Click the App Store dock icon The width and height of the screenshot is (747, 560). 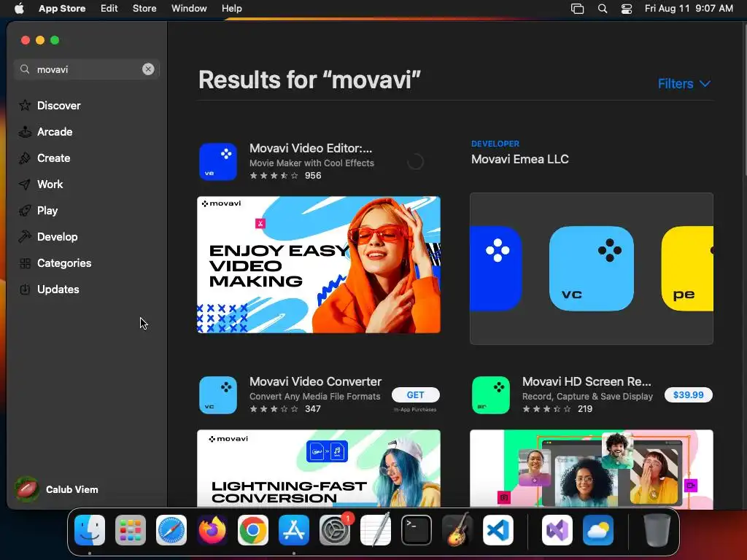point(294,530)
